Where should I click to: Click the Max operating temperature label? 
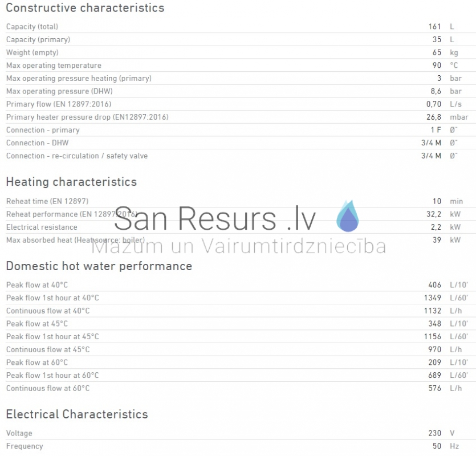click(x=54, y=66)
